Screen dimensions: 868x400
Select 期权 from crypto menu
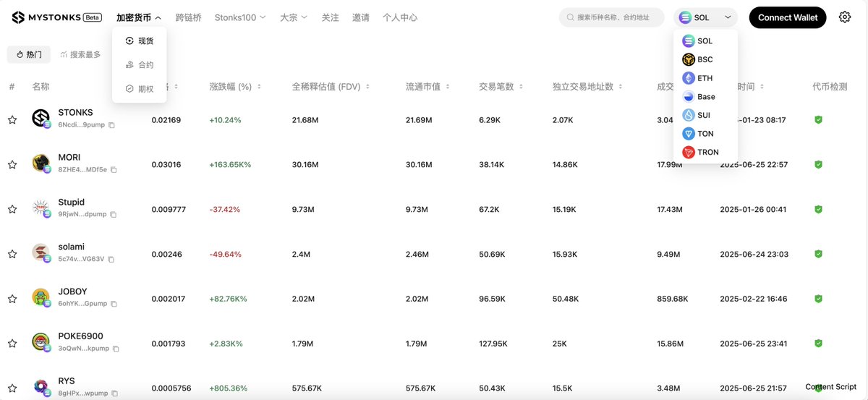(x=140, y=89)
